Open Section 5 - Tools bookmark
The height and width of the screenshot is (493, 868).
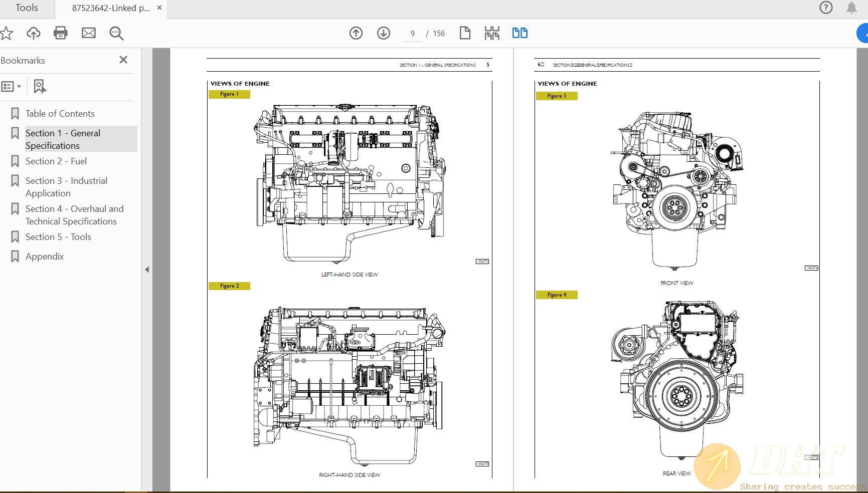(59, 236)
